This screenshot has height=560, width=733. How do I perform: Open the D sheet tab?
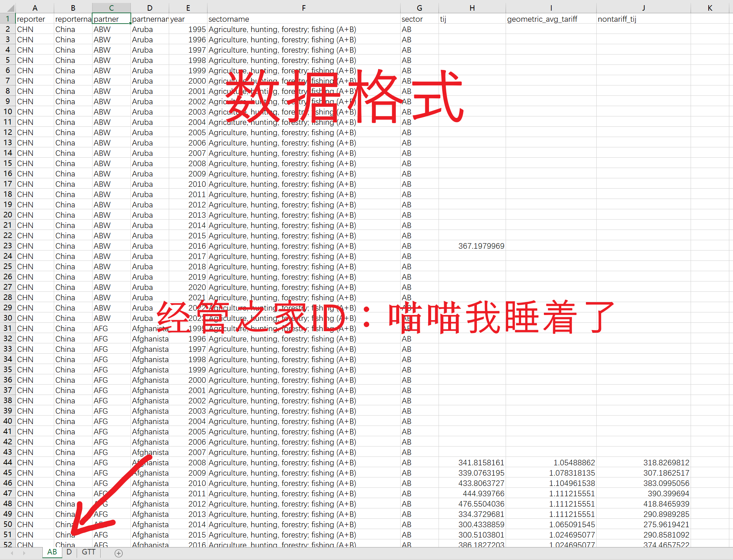click(69, 552)
